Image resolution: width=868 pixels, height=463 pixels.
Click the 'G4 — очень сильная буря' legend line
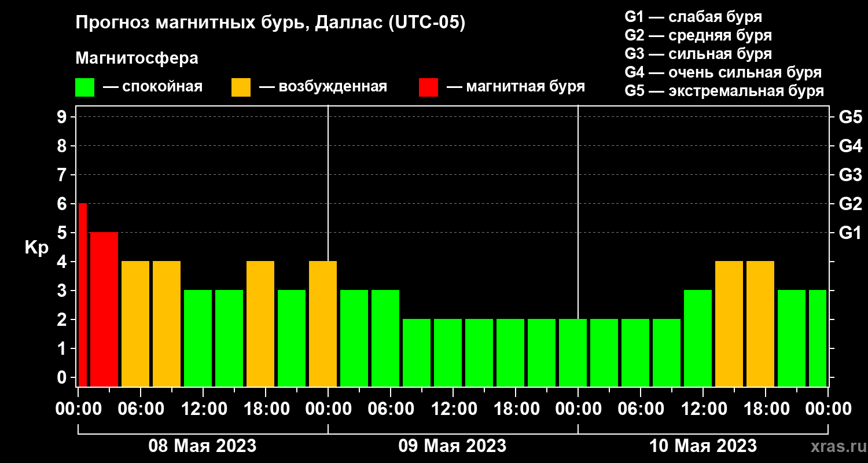click(x=723, y=72)
